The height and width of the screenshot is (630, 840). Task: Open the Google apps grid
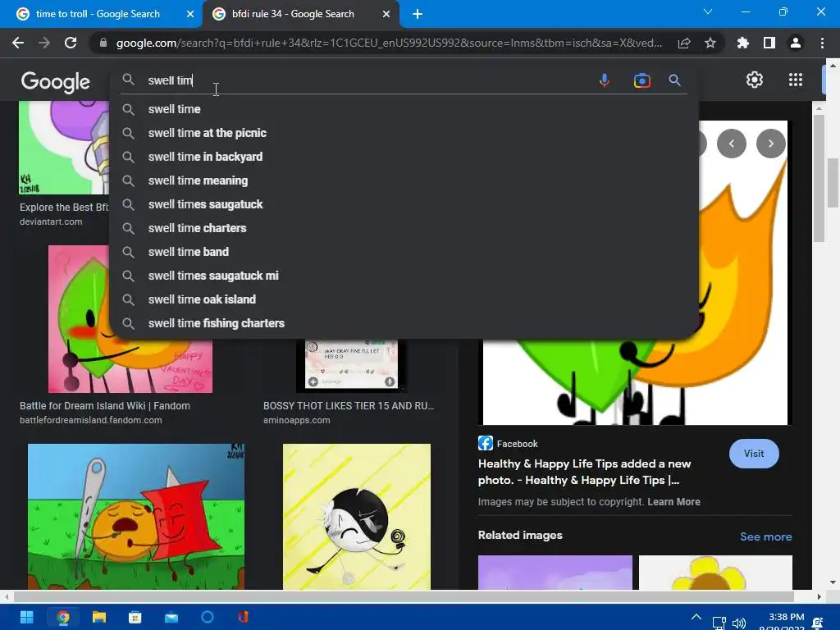796,80
